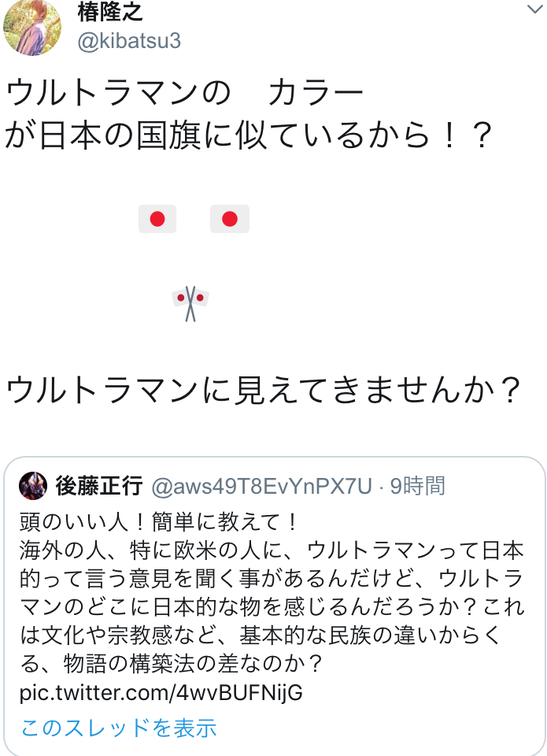The image size is (547, 756).
Task: Click the right Japanese flag emoji
Action: tap(229, 219)
